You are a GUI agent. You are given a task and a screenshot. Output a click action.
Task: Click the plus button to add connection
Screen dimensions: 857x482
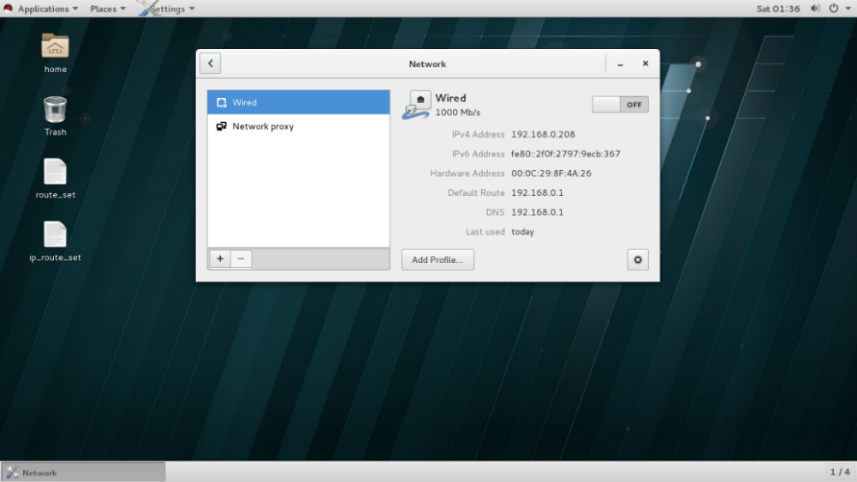tap(220, 258)
